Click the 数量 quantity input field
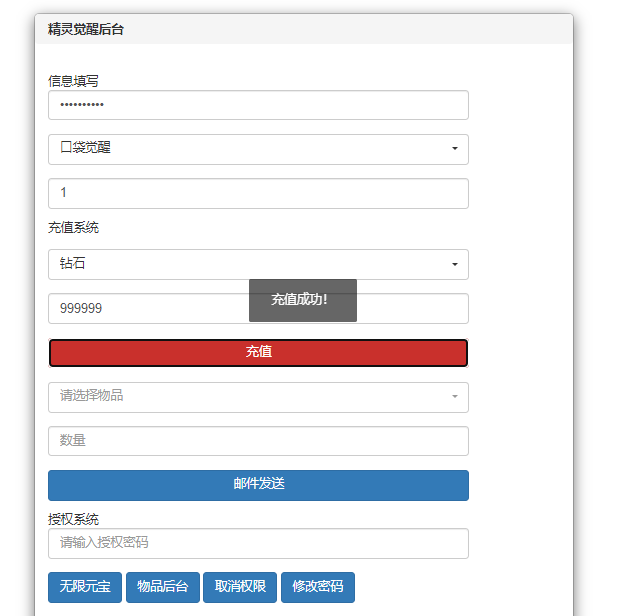 coord(258,441)
